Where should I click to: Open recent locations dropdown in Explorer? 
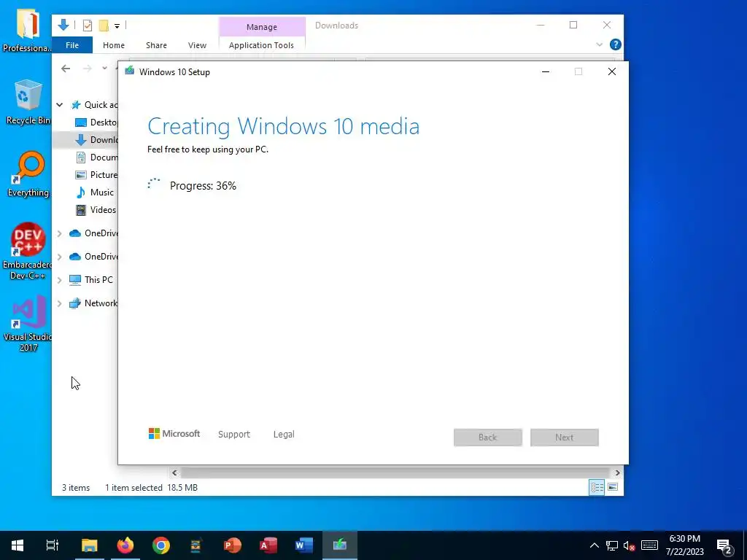104,68
